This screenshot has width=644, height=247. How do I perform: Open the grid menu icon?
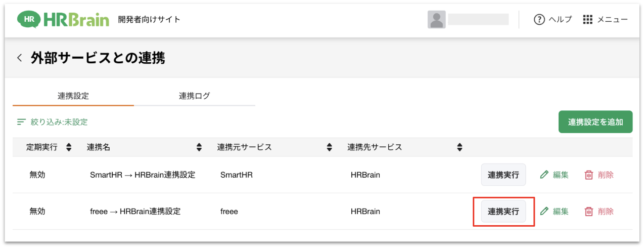[587, 20]
